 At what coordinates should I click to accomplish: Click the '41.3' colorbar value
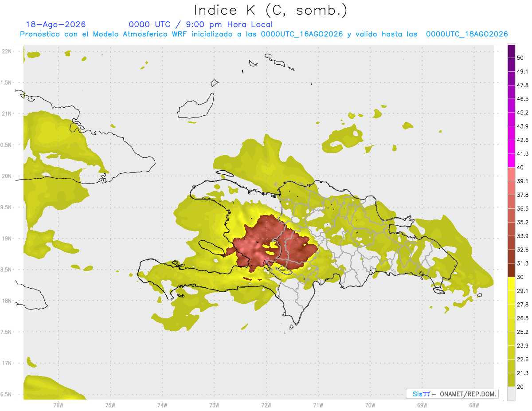pyautogui.click(x=523, y=154)
